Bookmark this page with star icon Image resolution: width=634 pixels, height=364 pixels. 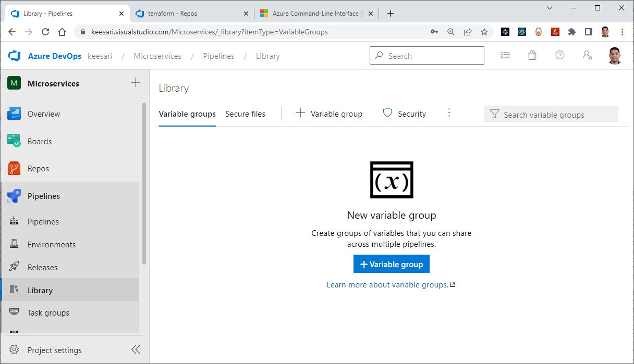coord(484,32)
